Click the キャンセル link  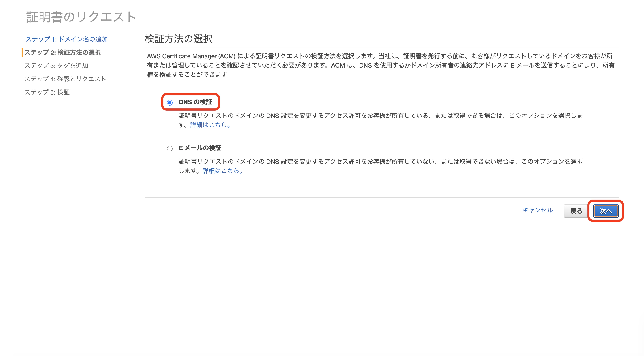538,210
